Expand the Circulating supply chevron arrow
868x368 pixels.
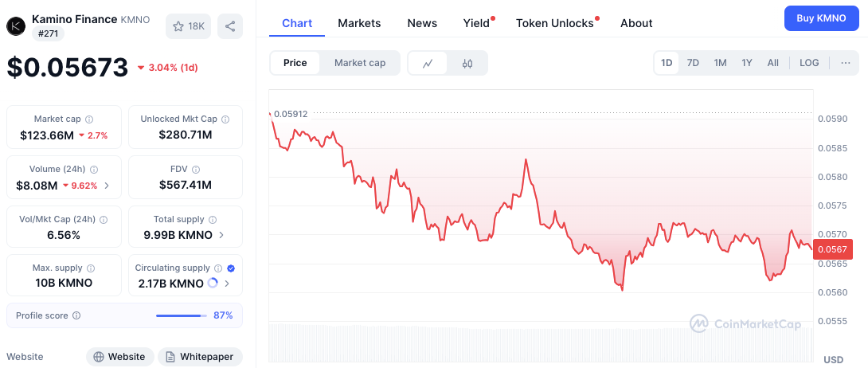click(x=226, y=284)
